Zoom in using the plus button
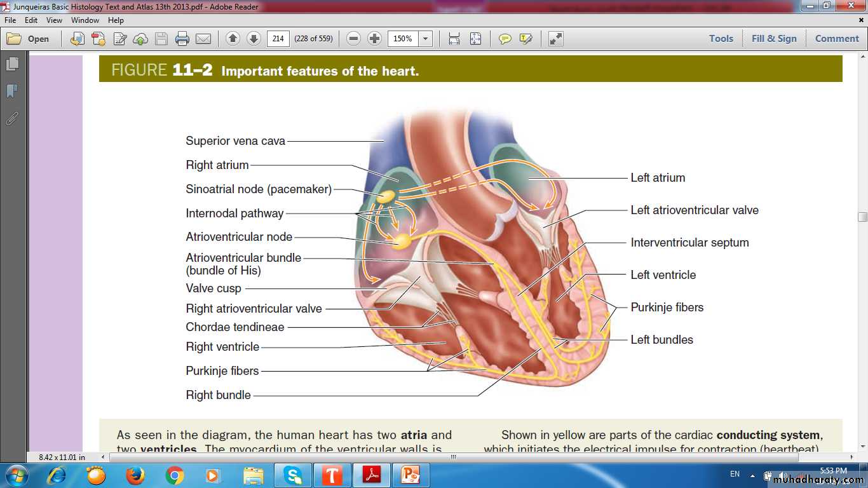The height and width of the screenshot is (488, 868). pyautogui.click(x=375, y=39)
